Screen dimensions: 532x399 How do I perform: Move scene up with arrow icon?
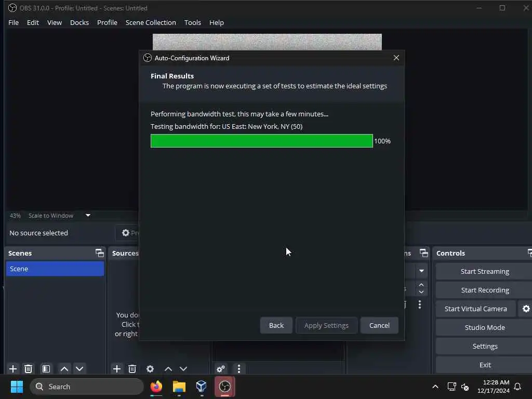coord(64,369)
